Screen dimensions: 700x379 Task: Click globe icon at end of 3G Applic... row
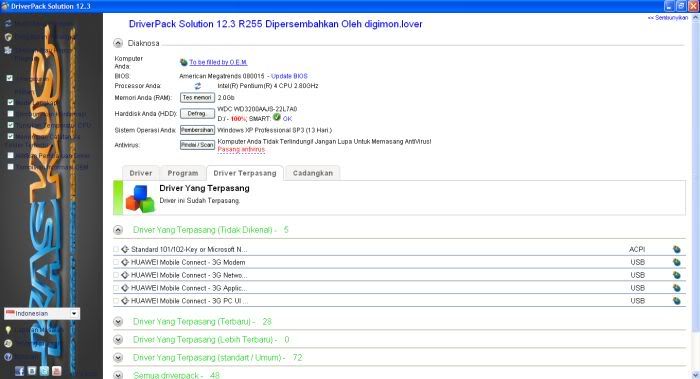(x=677, y=288)
